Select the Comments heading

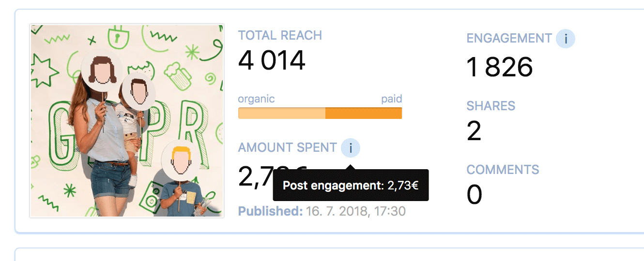tap(503, 170)
